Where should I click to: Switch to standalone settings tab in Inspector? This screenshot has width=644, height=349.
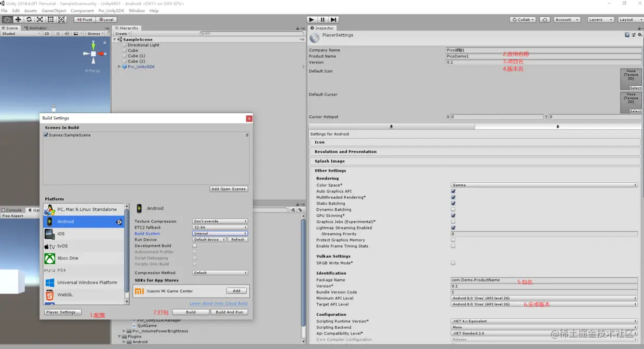click(392, 126)
